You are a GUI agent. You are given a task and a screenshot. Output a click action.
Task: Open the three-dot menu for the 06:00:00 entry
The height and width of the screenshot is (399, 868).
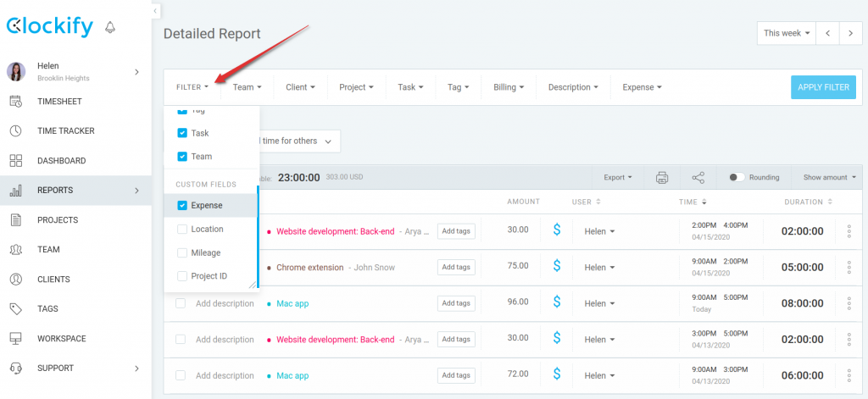click(x=849, y=376)
